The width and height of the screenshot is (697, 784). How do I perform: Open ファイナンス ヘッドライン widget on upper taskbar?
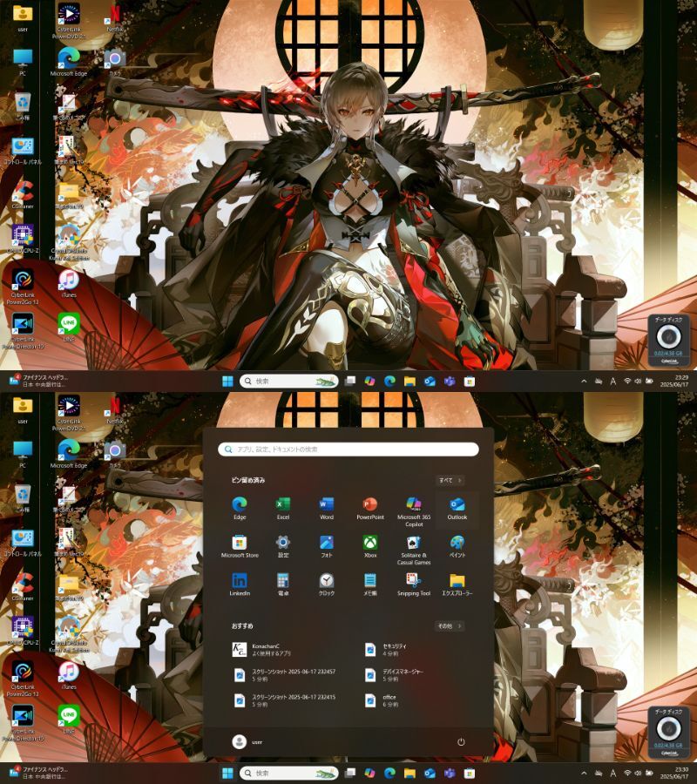click(x=38, y=381)
